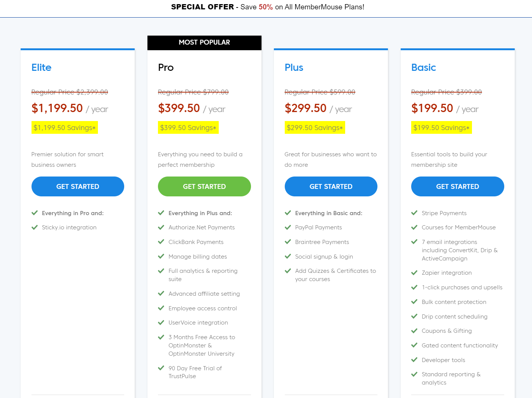The width and height of the screenshot is (532, 398).
Task: Click the checkmark beside 7 email integrations
Action: tap(414, 242)
